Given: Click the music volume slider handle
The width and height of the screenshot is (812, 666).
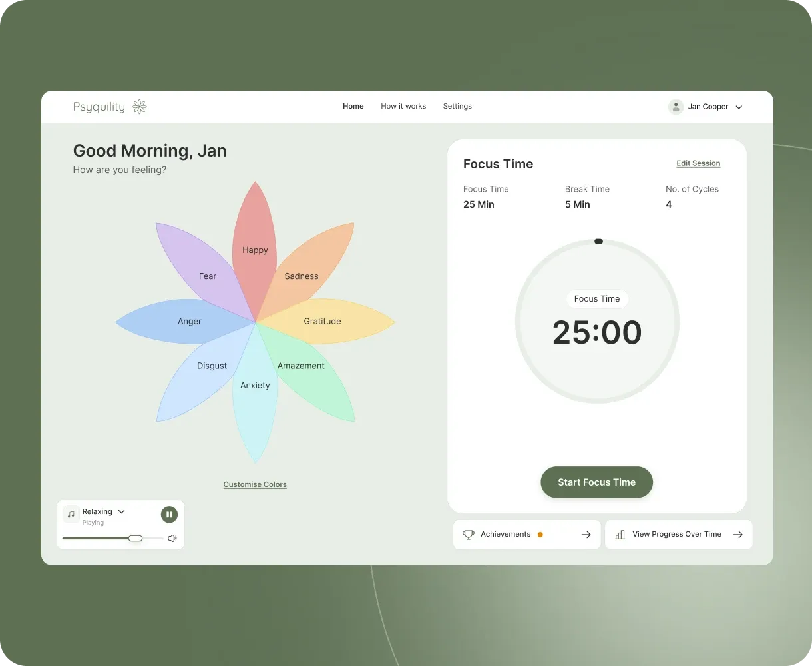Looking at the screenshot, I should [135, 538].
